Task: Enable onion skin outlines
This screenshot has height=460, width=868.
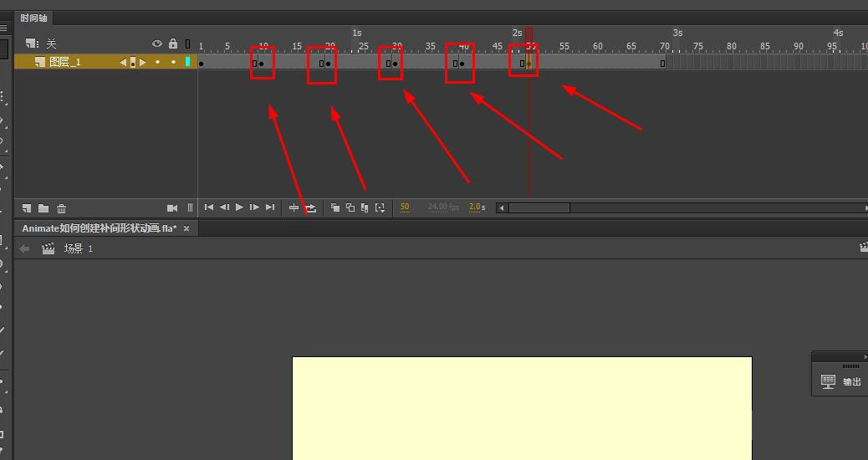Action: [350, 207]
